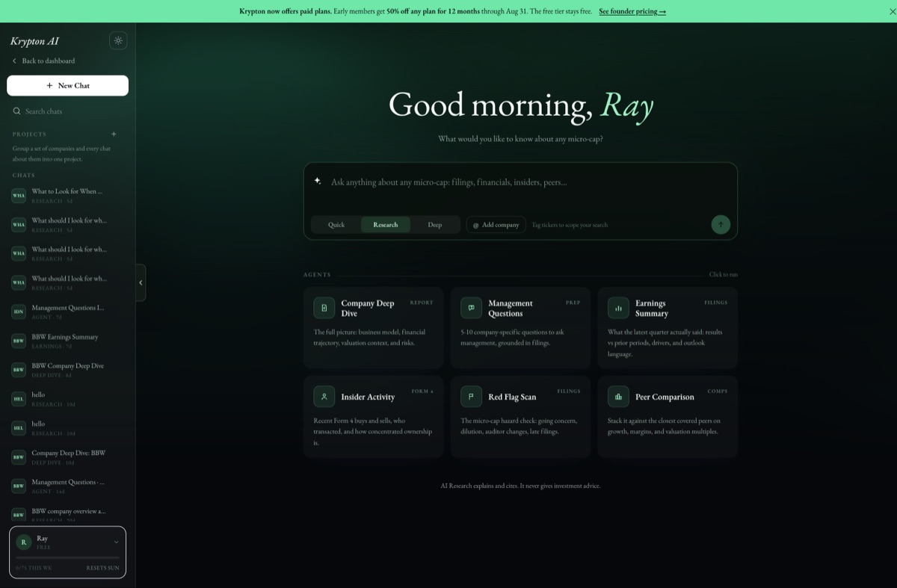Open the 'Company Deep Dive: BBW' chat

point(67,458)
